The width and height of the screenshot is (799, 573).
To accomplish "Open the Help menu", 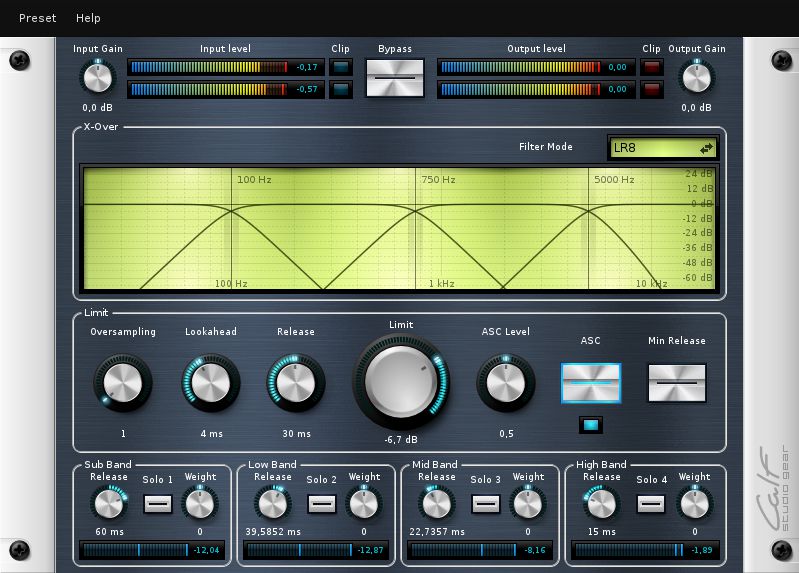I will click(88, 18).
